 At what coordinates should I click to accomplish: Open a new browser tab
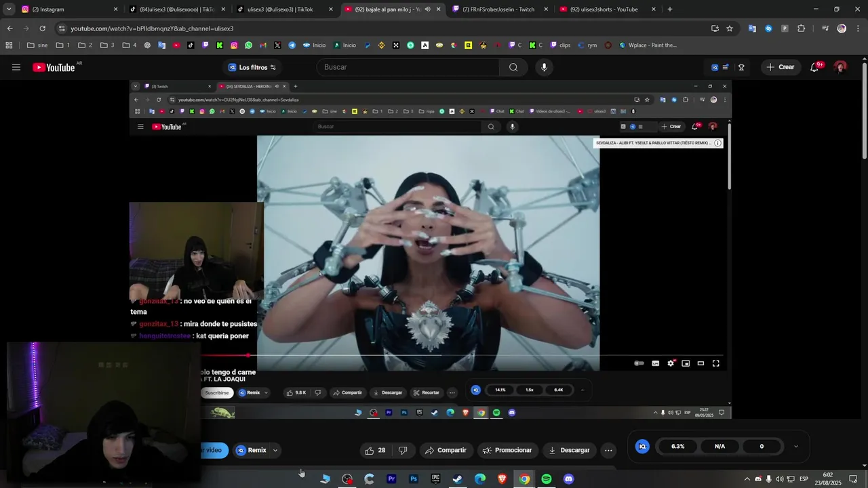click(670, 9)
